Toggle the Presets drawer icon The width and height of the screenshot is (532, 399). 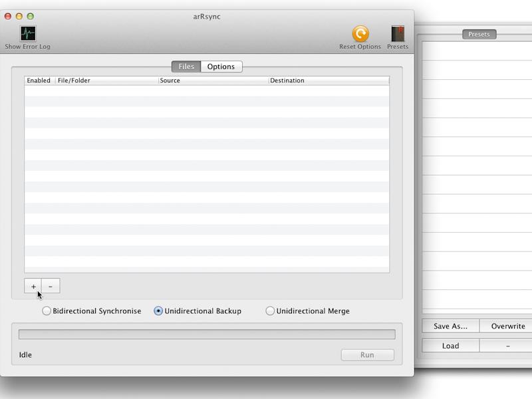pos(398,34)
